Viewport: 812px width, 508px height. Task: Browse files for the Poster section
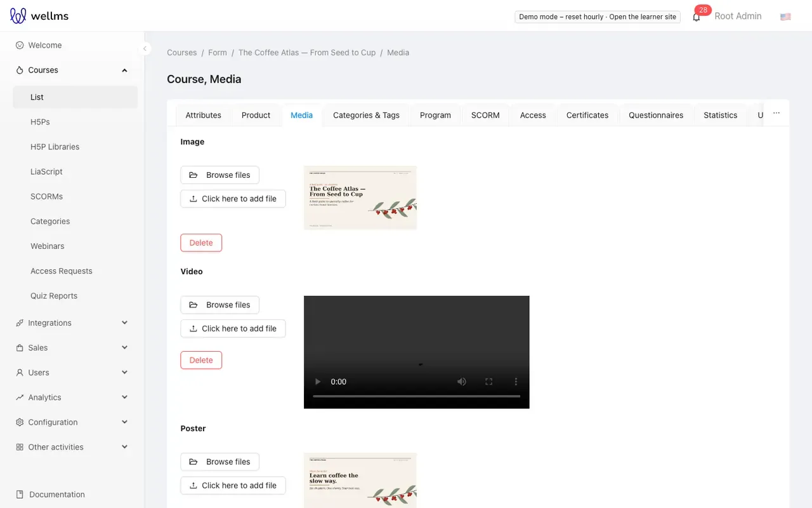[x=219, y=462]
